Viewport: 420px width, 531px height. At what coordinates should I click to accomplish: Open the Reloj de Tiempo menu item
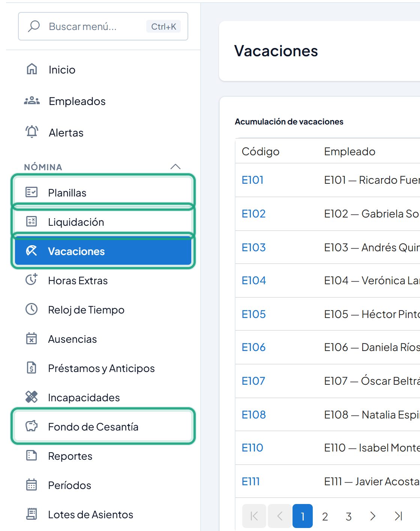click(103, 310)
